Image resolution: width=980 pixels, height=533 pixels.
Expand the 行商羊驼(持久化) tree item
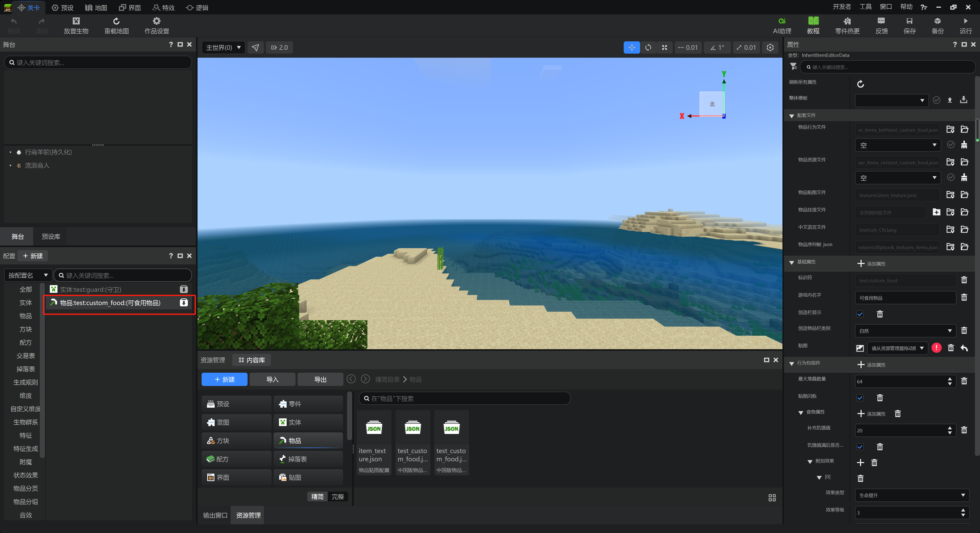[11, 152]
